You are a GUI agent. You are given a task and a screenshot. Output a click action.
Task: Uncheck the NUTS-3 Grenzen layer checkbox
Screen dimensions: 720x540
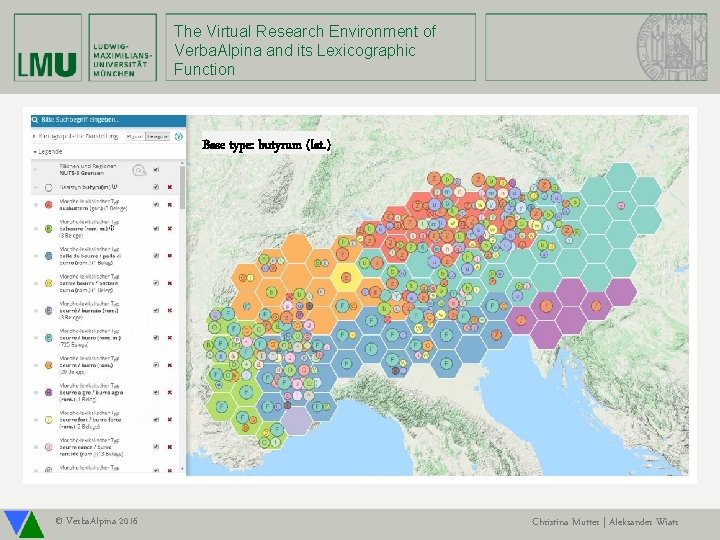point(156,170)
